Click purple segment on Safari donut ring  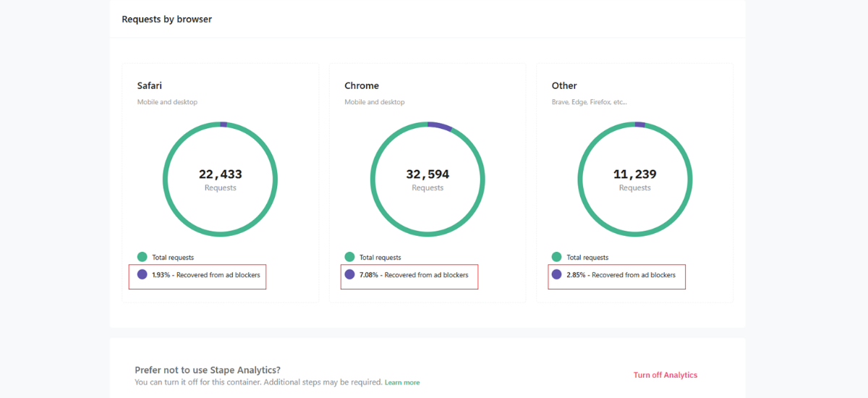click(224, 124)
